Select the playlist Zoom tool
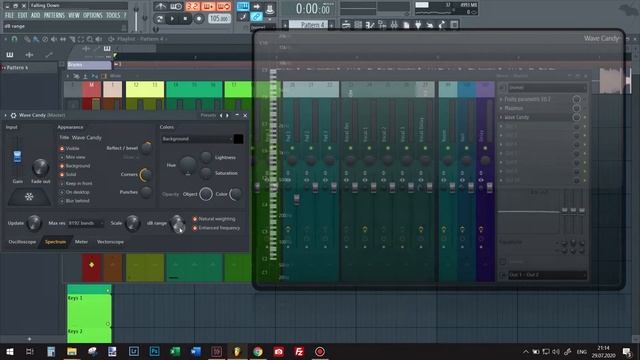The width and height of the screenshot is (640, 360). (90, 39)
